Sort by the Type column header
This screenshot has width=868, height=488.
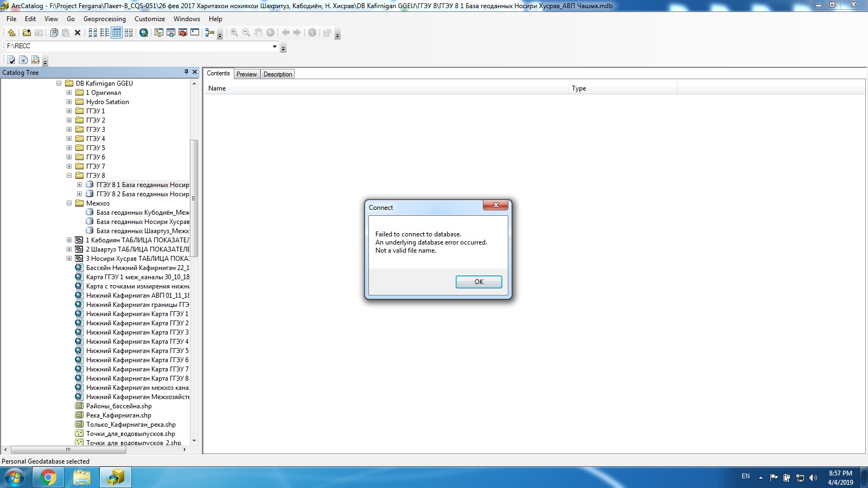tap(623, 88)
